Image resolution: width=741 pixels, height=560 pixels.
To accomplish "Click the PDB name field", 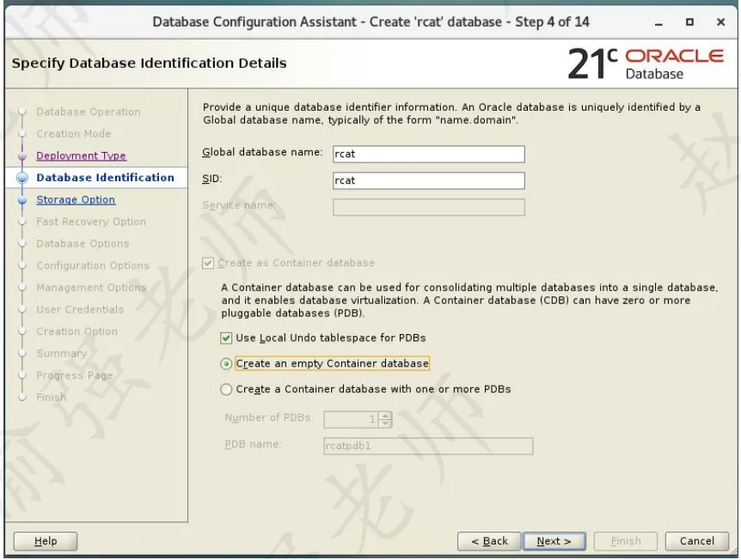I will 428,447.
